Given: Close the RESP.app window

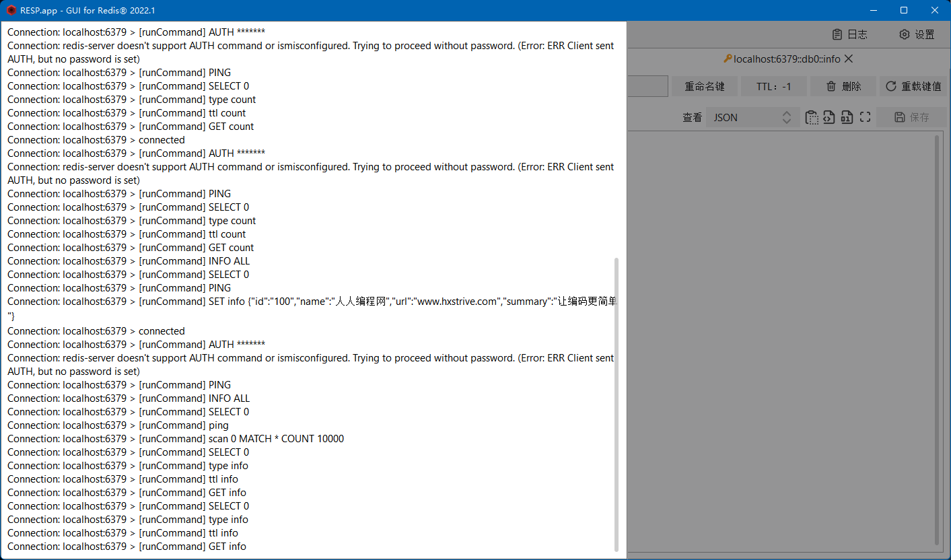Looking at the screenshot, I should (935, 10).
